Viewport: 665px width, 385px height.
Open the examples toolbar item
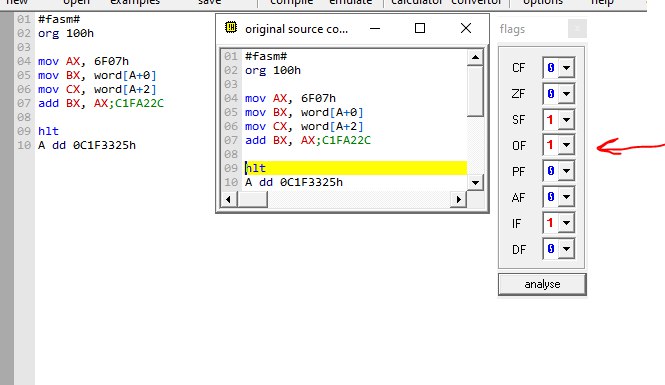[135, 2]
